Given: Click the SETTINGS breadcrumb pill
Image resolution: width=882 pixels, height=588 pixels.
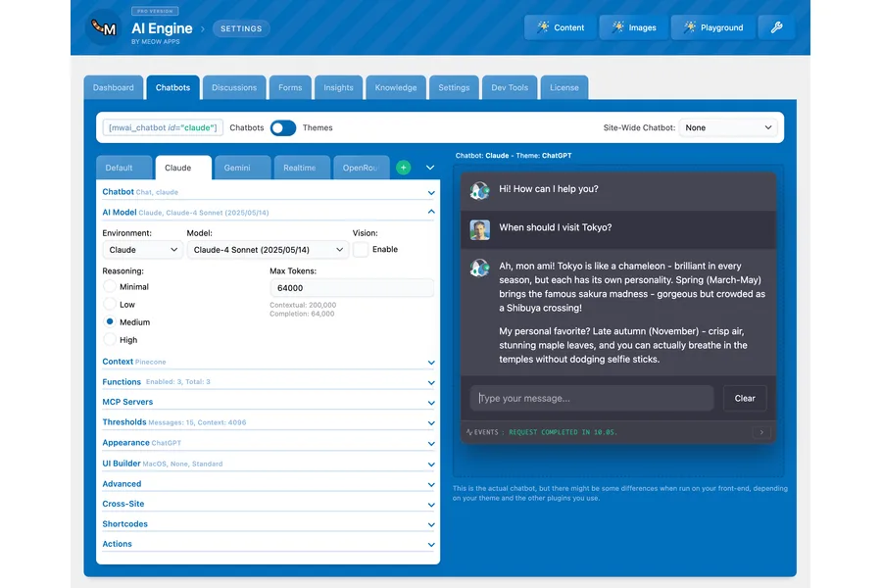Looking at the screenshot, I should [x=241, y=28].
